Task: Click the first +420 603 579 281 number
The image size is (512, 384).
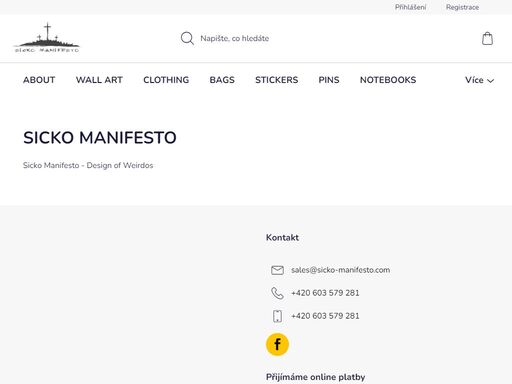Action: click(x=325, y=293)
